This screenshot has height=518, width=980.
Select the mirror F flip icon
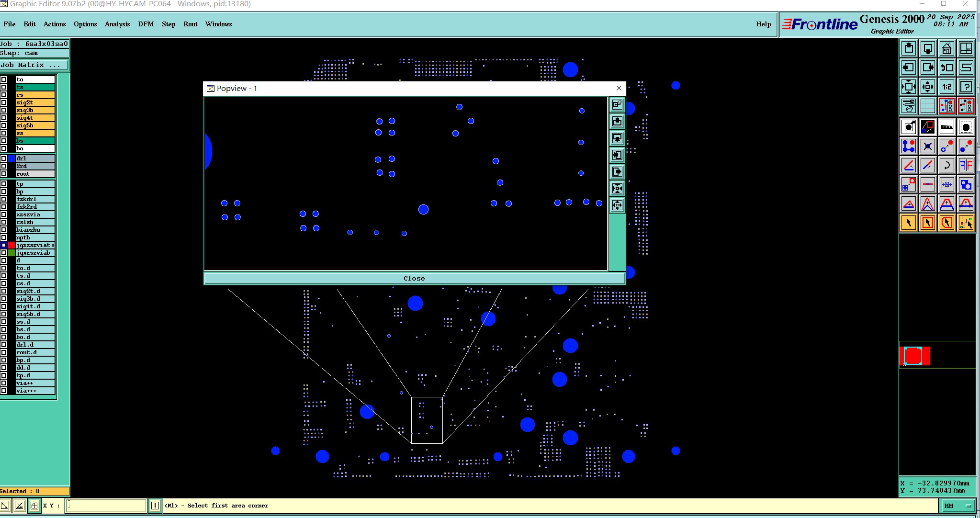pos(966,166)
